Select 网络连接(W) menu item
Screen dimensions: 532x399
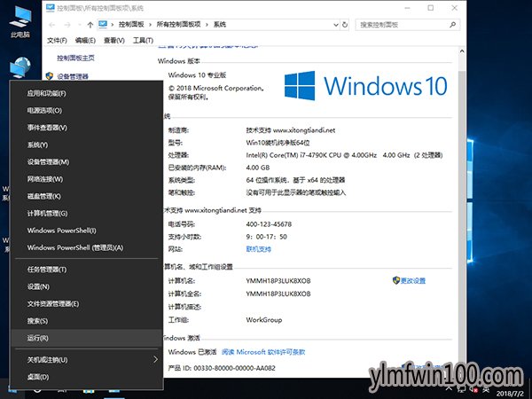[45, 179]
